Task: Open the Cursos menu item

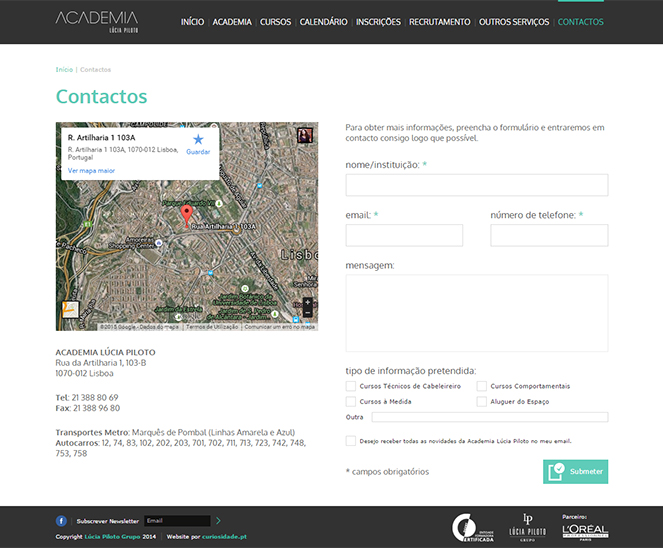Action: coord(275,22)
